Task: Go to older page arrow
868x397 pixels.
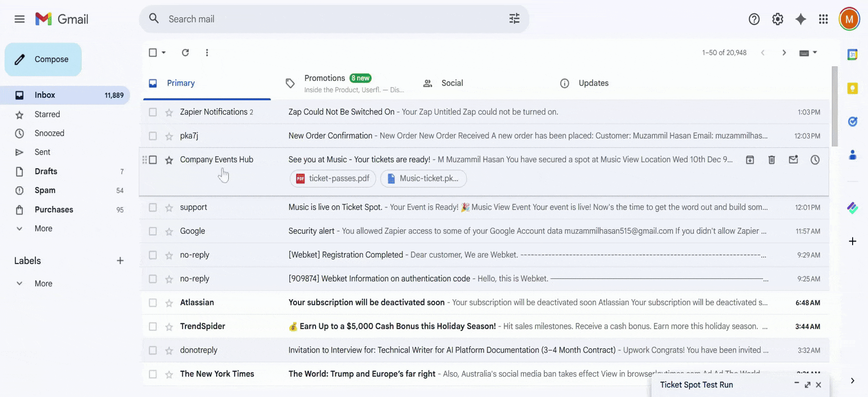Action: click(784, 52)
